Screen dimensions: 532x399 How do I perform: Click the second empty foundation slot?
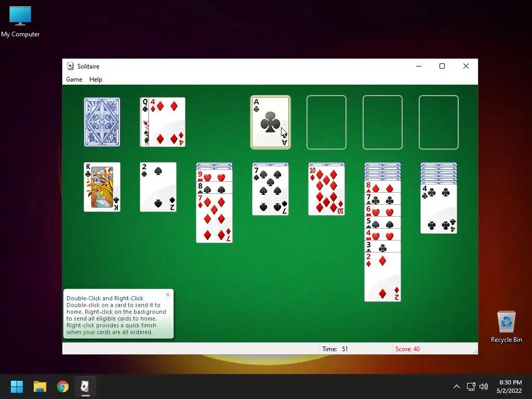pos(326,122)
